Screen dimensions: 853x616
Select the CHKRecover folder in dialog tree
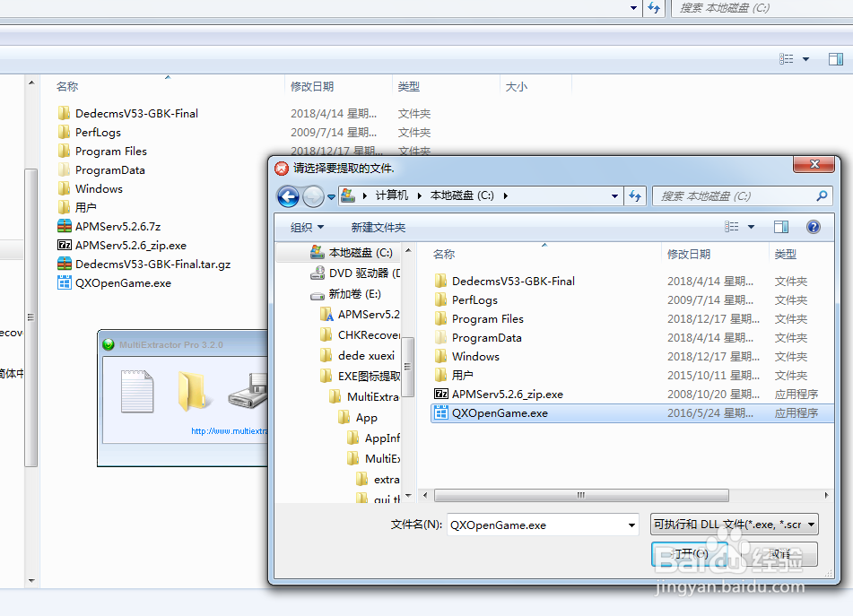point(360,335)
